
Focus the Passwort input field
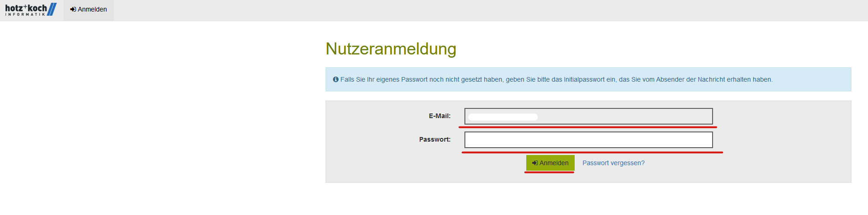(x=588, y=140)
